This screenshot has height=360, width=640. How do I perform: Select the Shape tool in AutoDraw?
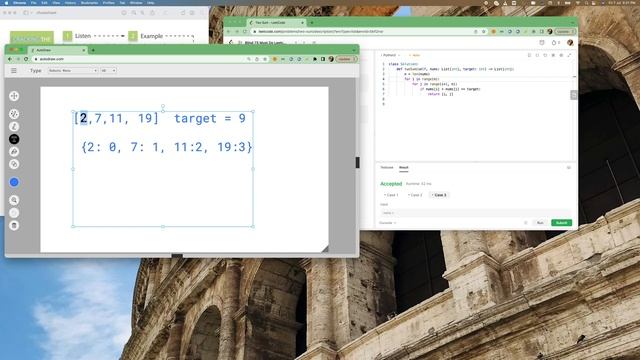(14, 164)
